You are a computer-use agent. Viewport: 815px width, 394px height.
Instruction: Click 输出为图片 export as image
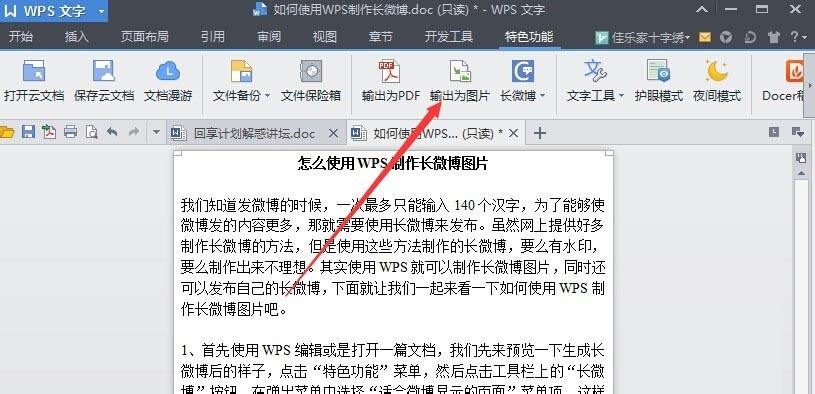(x=460, y=80)
